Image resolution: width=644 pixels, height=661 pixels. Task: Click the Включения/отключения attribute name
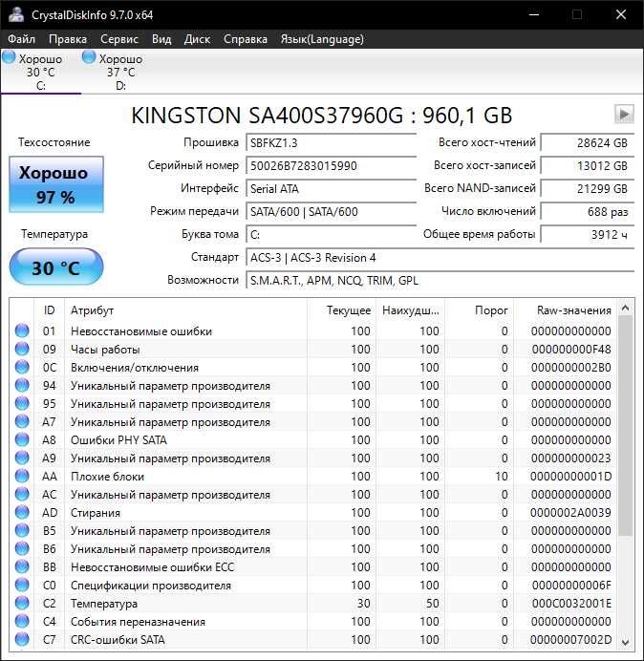point(135,368)
